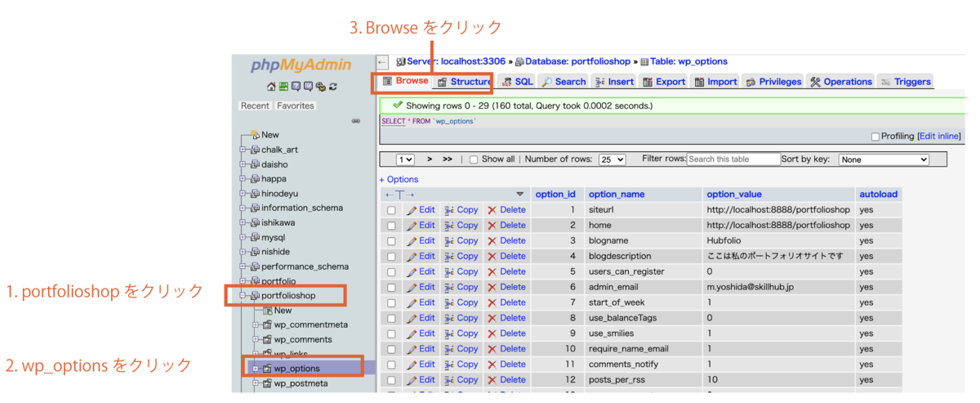This screenshot has height=403, width=980.
Task: Open the Export tab
Action: click(664, 82)
